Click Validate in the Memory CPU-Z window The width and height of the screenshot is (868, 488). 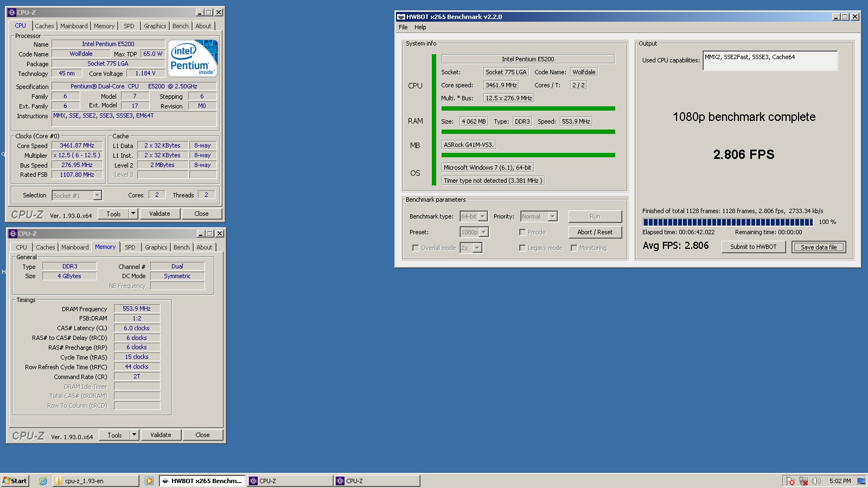(161, 435)
